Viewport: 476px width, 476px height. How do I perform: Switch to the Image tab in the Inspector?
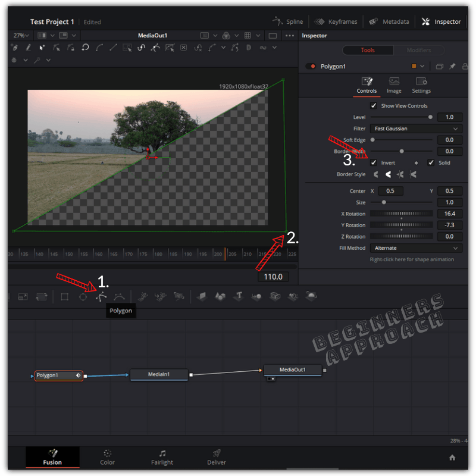pyautogui.click(x=394, y=85)
